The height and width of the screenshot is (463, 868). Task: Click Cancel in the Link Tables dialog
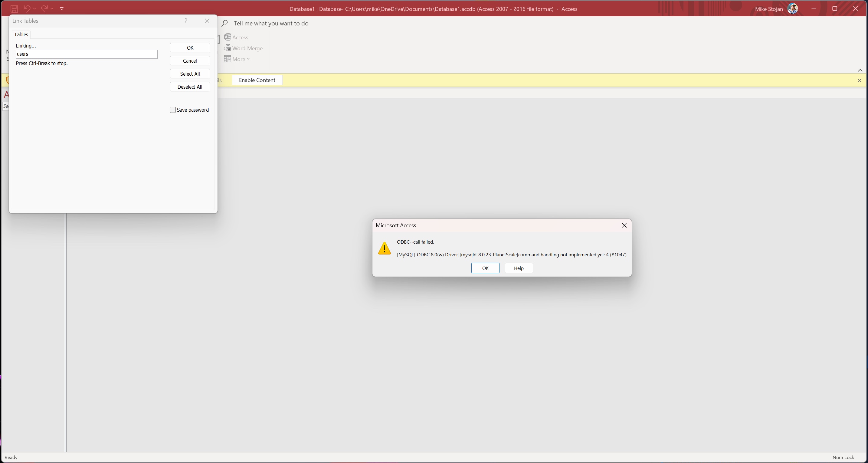click(190, 61)
